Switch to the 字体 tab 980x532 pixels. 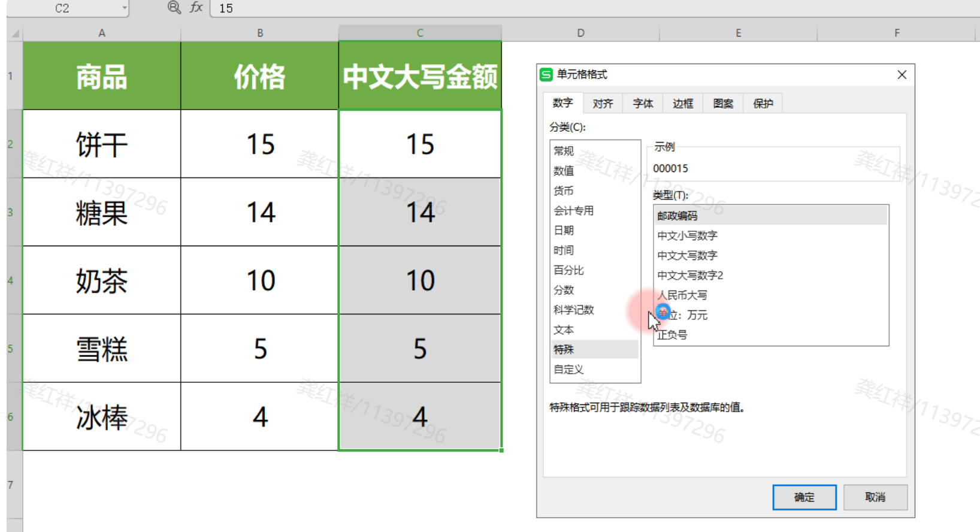click(643, 104)
